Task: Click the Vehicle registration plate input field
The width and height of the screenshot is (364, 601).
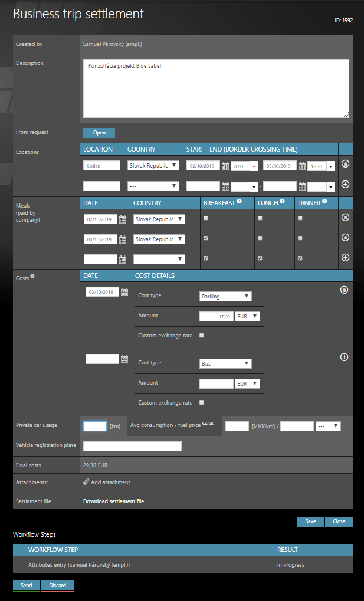Action: (x=132, y=446)
